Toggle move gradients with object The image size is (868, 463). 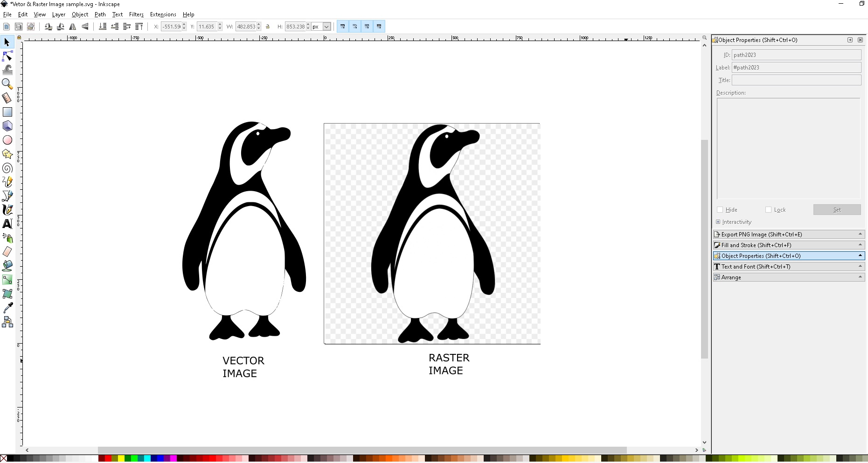coord(367,27)
